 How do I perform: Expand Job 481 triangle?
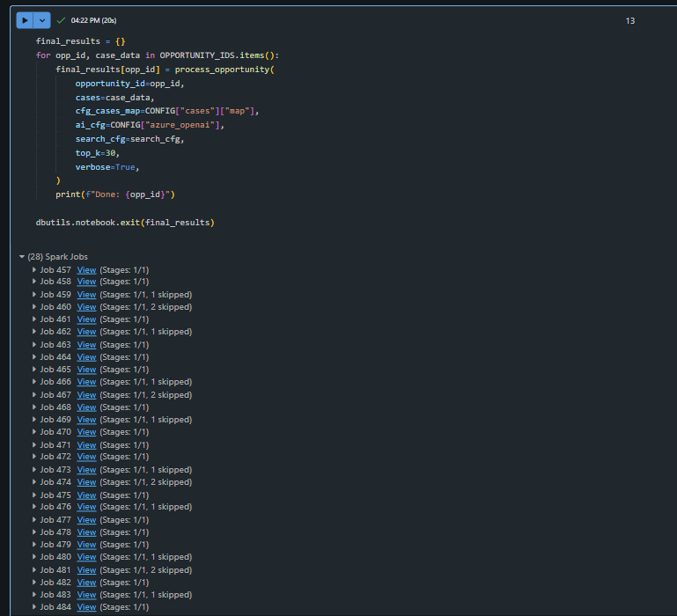click(35, 569)
